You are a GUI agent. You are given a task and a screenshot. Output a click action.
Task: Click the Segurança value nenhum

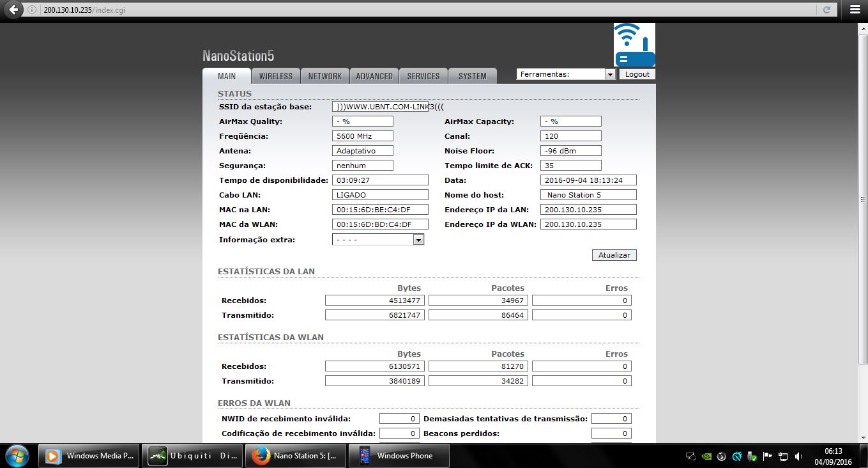363,166
